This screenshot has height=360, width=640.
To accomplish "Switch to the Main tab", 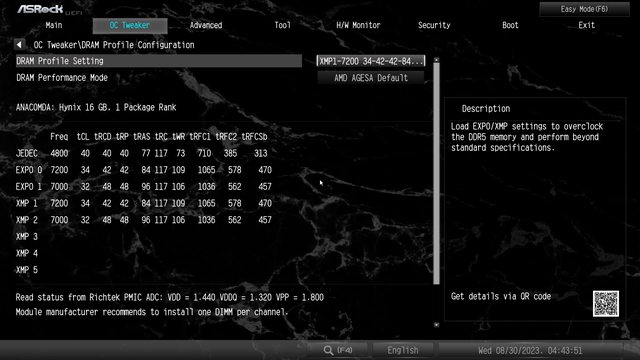I will [x=54, y=25].
